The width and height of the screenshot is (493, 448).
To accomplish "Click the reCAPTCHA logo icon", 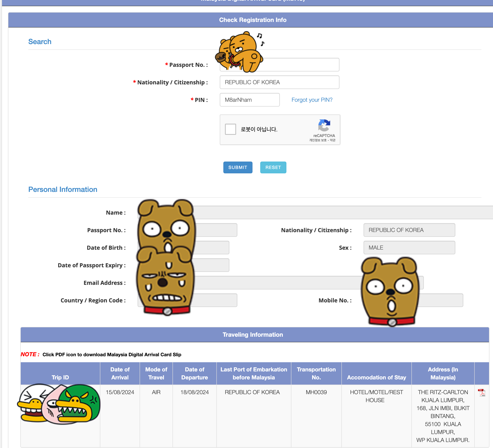I will click(x=324, y=125).
